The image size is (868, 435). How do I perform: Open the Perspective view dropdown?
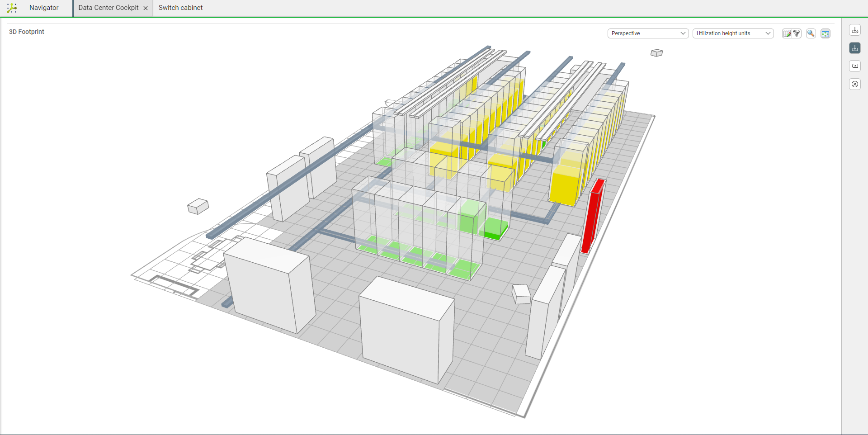click(x=647, y=33)
